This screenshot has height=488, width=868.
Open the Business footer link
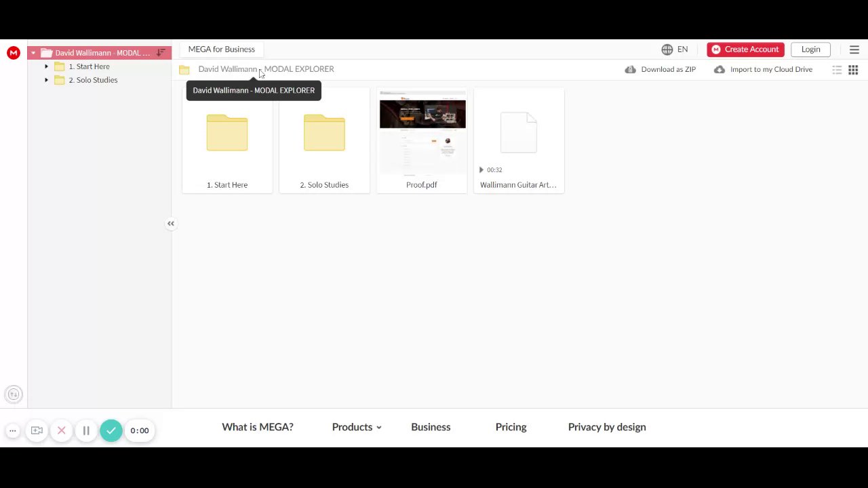coord(431,427)
